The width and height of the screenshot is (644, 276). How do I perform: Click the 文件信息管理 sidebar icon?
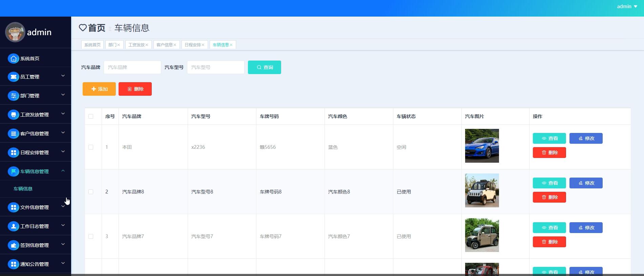click(14, 207)
